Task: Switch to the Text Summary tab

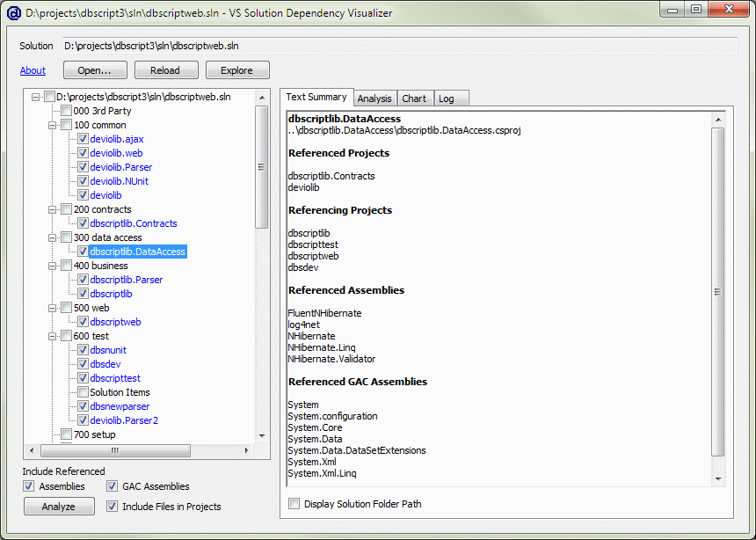Action: point(316,97)
